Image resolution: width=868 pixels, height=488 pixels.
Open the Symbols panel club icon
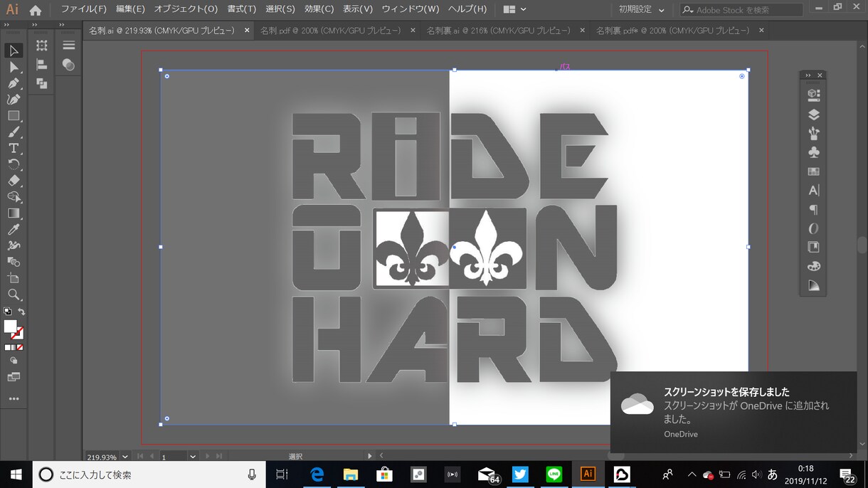[x=814, y=152]
